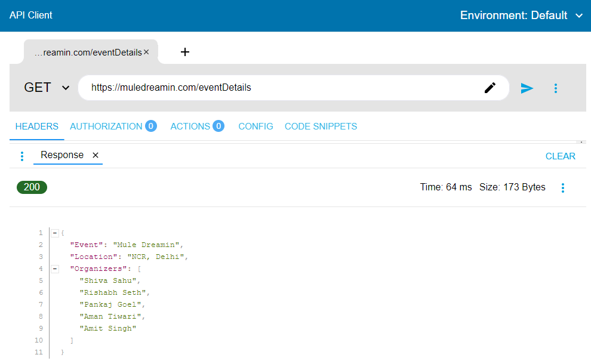Close the eventDetails request tab

tap(146, 52)
